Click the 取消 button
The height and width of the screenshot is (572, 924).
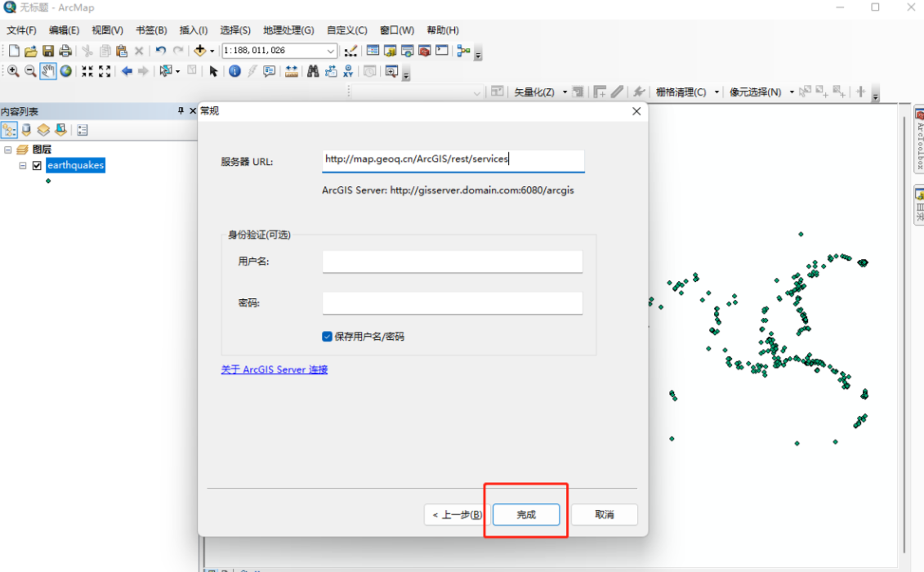point(604,514)
